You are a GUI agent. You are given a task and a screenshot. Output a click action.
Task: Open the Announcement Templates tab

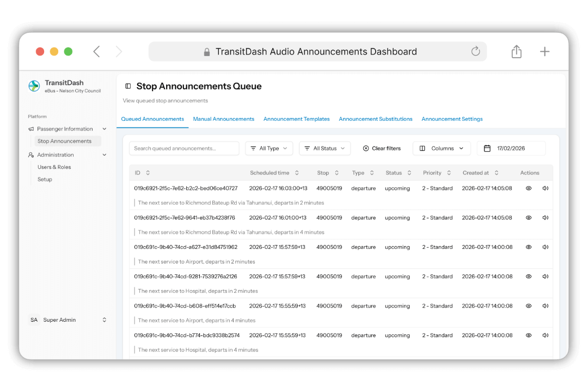click(x=296, y=119)
